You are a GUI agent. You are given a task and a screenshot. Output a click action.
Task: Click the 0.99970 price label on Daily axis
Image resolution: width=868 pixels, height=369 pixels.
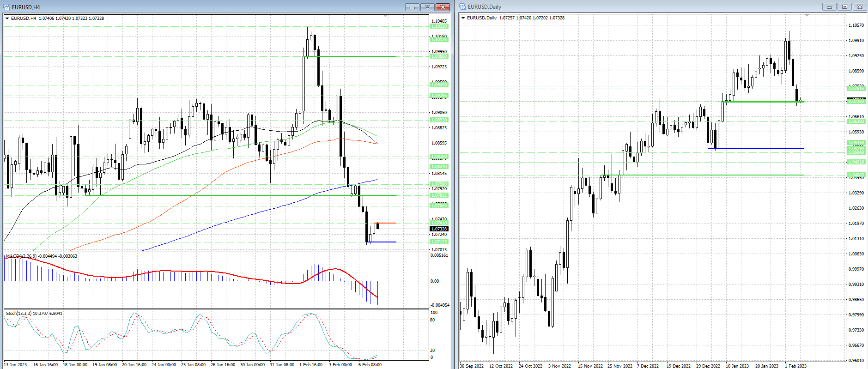[856, 269]
